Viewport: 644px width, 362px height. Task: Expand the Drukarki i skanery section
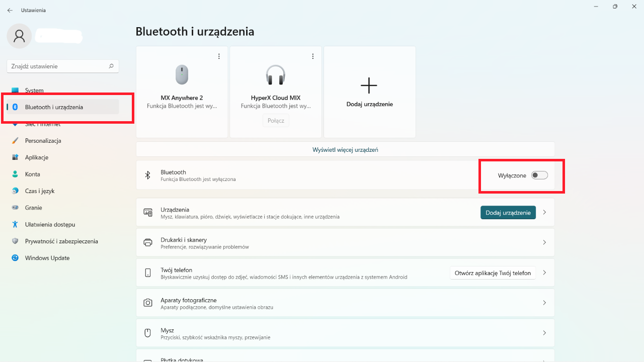345,242
